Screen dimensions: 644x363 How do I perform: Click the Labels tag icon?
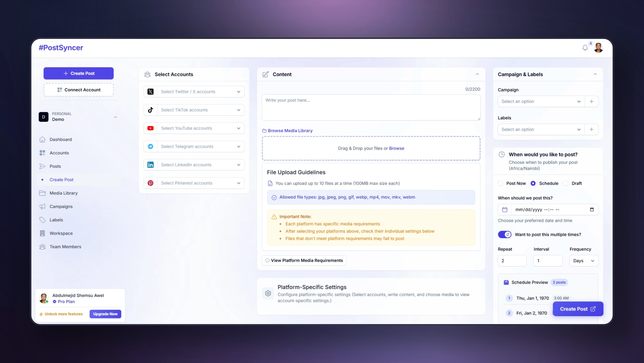pyautogui.click(x=42, y=220)
